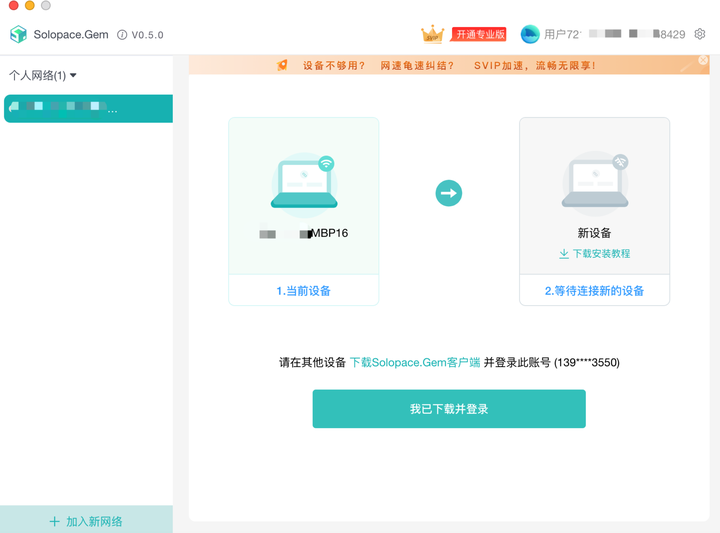Open settings gear icon
Viewport: 720px width, 533px height.
point(700,34)
